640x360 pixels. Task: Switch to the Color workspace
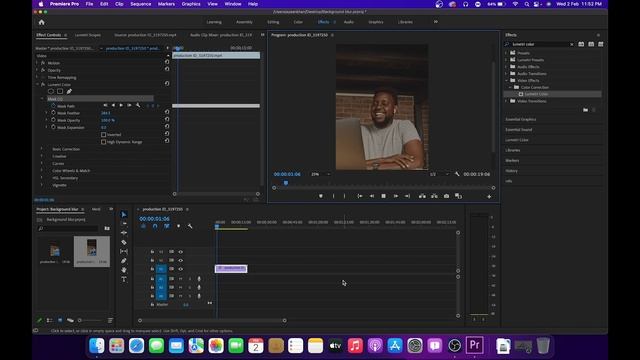point(298,22)
